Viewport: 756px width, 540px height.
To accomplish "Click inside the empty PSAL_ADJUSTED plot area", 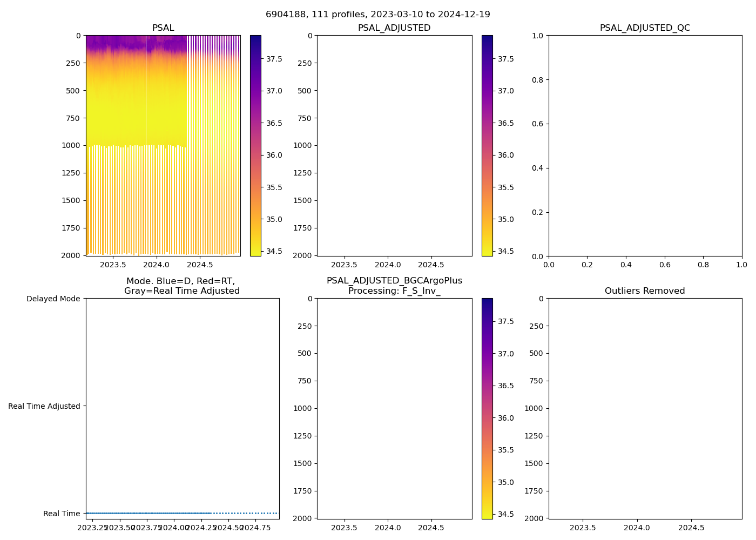I will [x=394, y=146].
